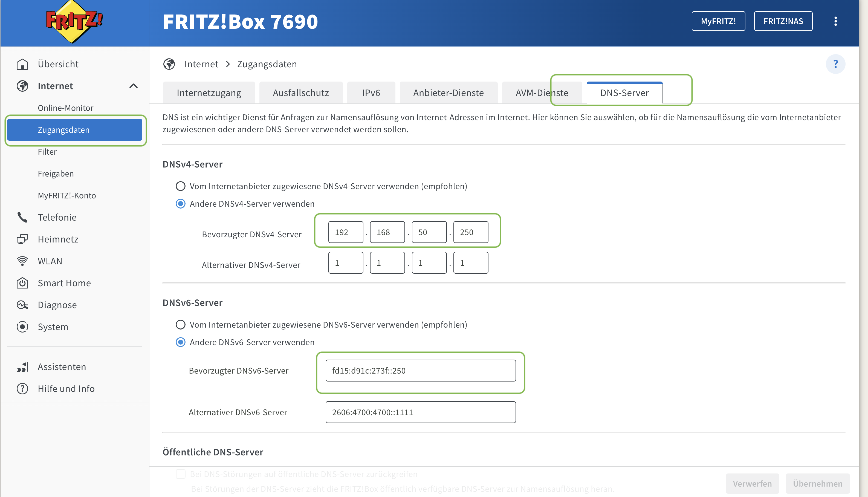Click the FRITZ!Box 7690 title
The width and height of the screenshot is (868, 497).
[240, 22]
